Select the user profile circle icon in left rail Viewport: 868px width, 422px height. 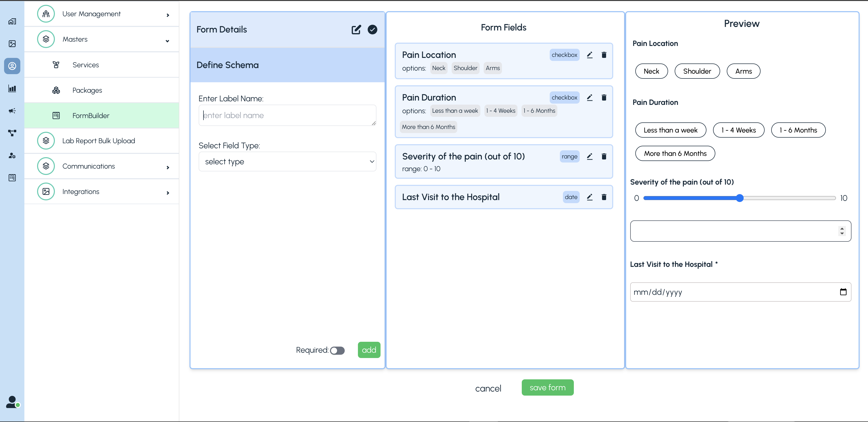click(x=12, y=66)
